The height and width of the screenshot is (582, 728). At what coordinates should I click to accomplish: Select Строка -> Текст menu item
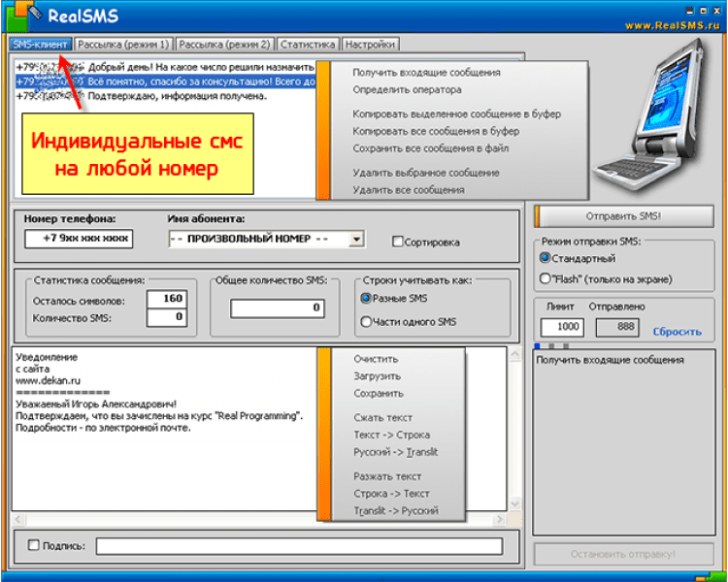point(391,494)
